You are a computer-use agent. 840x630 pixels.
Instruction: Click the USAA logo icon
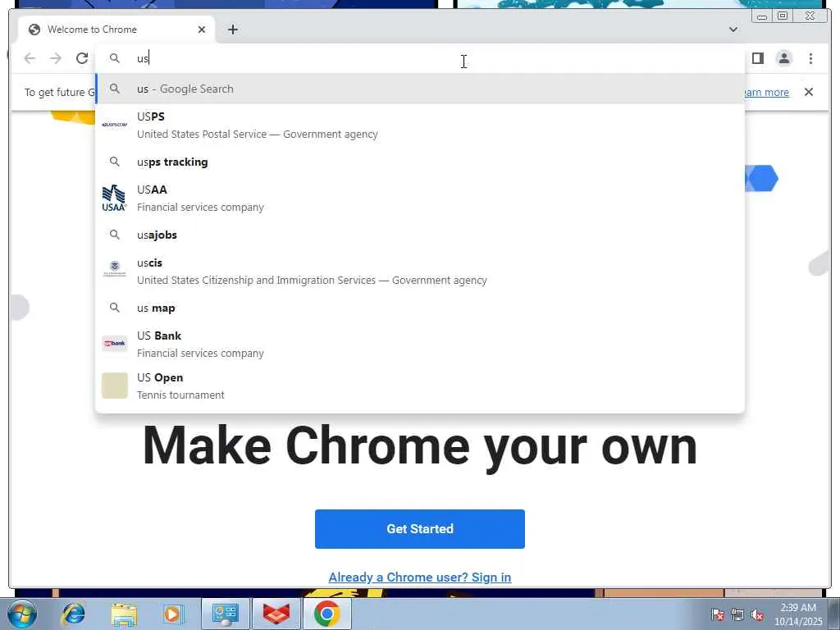pos(115,199)
